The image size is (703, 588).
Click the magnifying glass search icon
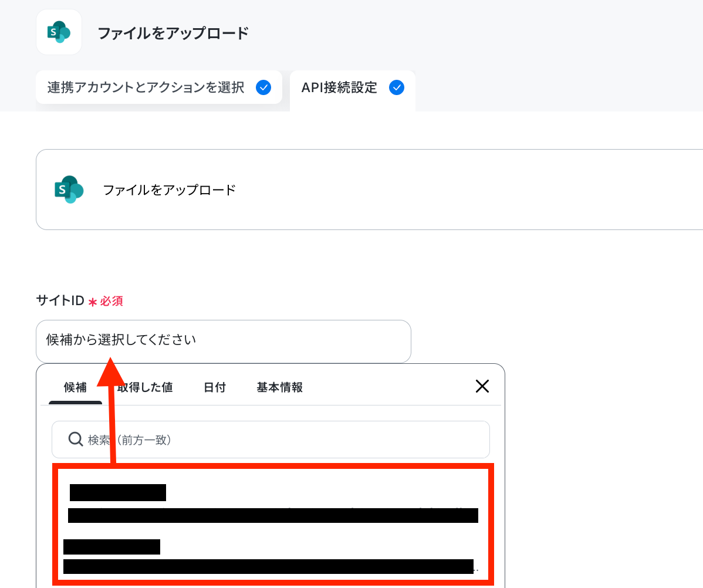click(75, 439)
